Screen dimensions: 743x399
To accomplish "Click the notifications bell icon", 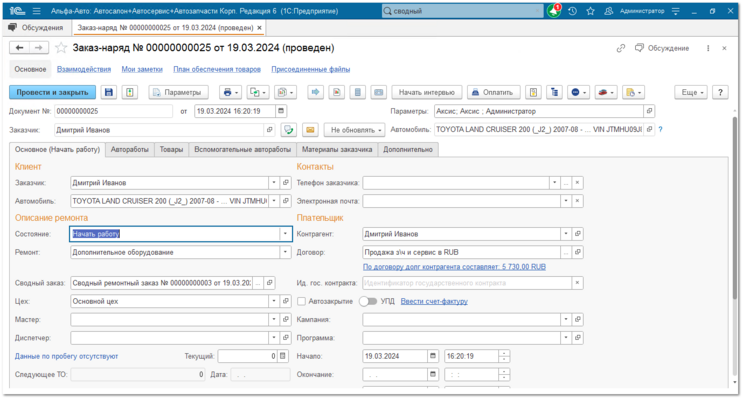I will point(553,11).
